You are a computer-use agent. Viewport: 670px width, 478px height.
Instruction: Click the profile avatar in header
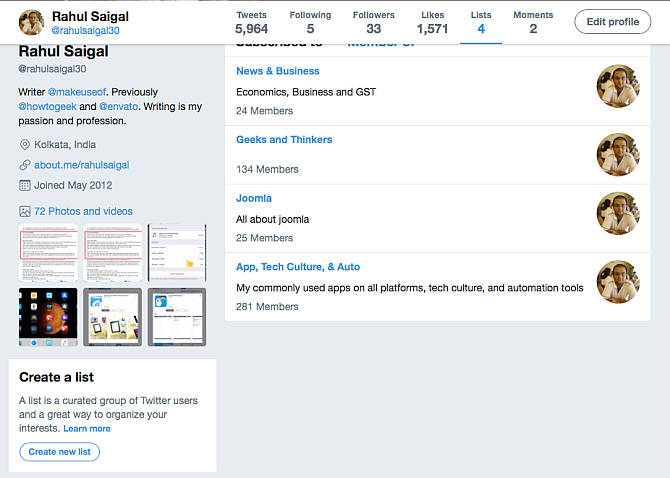click(x=32, y=22)
